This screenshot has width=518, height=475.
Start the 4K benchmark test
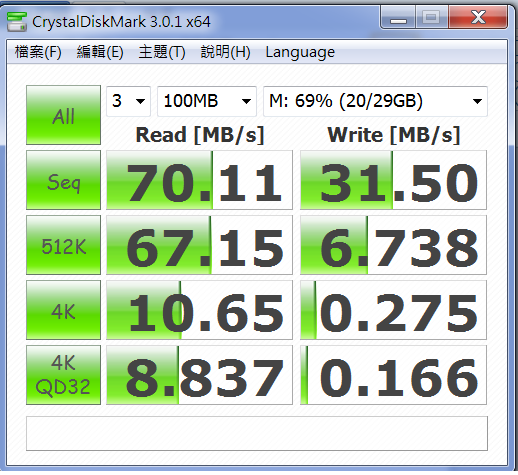point(63,310)
